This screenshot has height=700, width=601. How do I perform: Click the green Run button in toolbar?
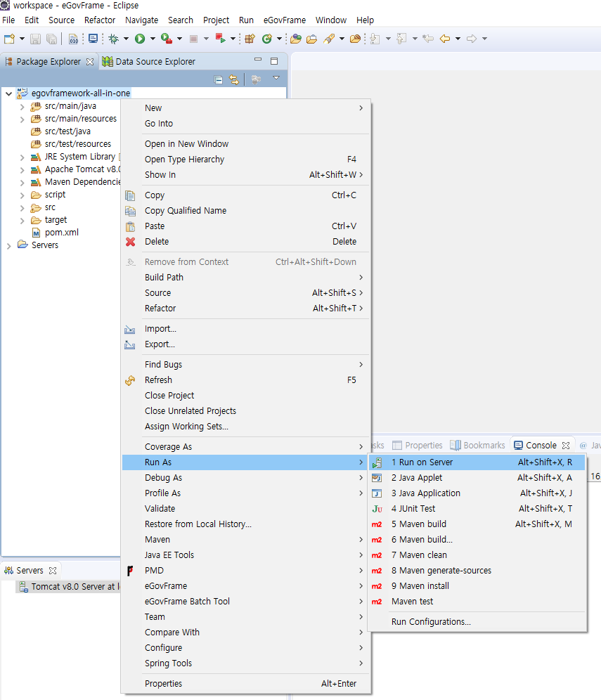(x=140, y=39)
